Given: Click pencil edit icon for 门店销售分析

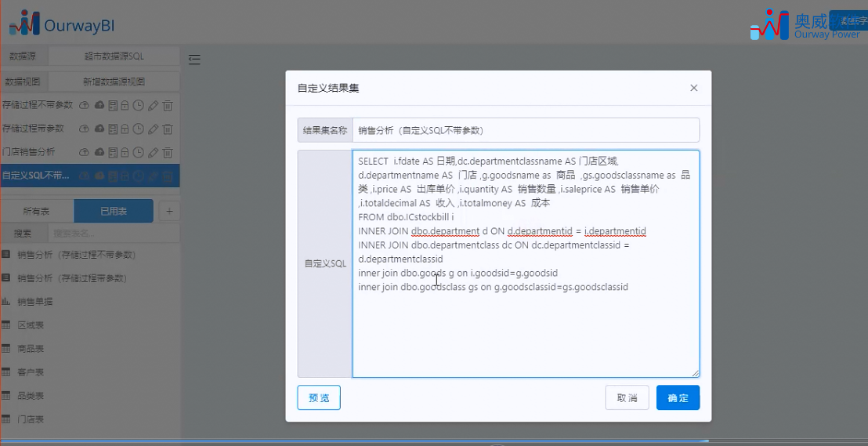Looking at the screenshot, I should (x=154, y=152).
